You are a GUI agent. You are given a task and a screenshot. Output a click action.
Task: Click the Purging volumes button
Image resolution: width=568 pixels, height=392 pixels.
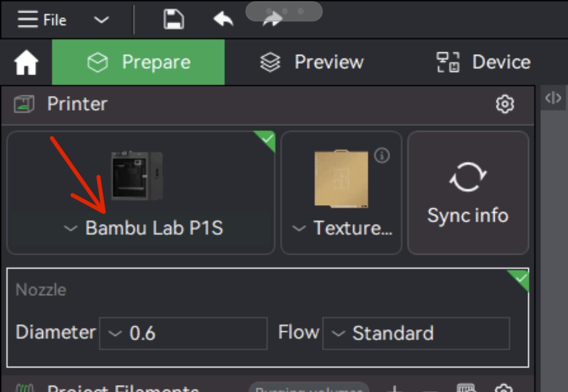click(308, 388)
